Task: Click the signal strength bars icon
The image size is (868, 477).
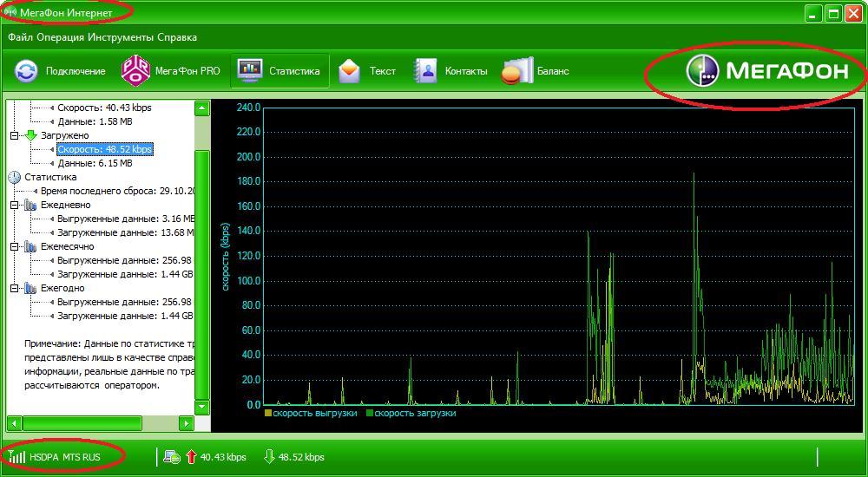Action: [x=17, y=456]
